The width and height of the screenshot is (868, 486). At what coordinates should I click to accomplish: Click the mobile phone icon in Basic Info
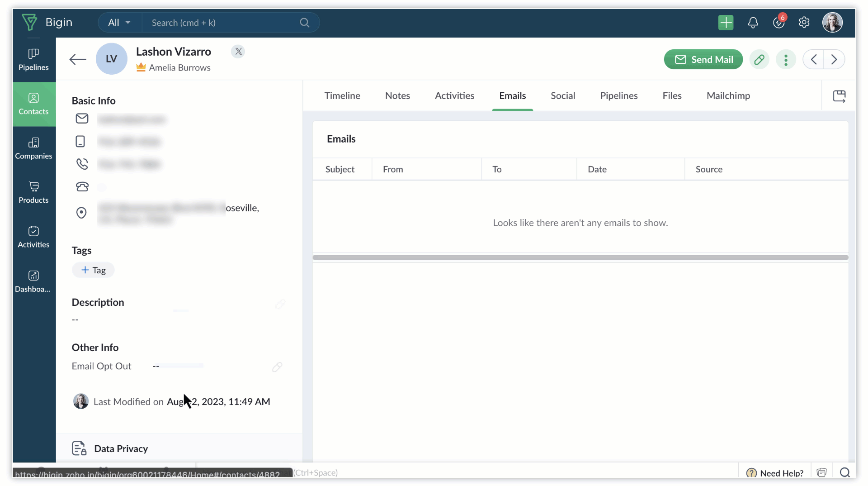point(80,142)
